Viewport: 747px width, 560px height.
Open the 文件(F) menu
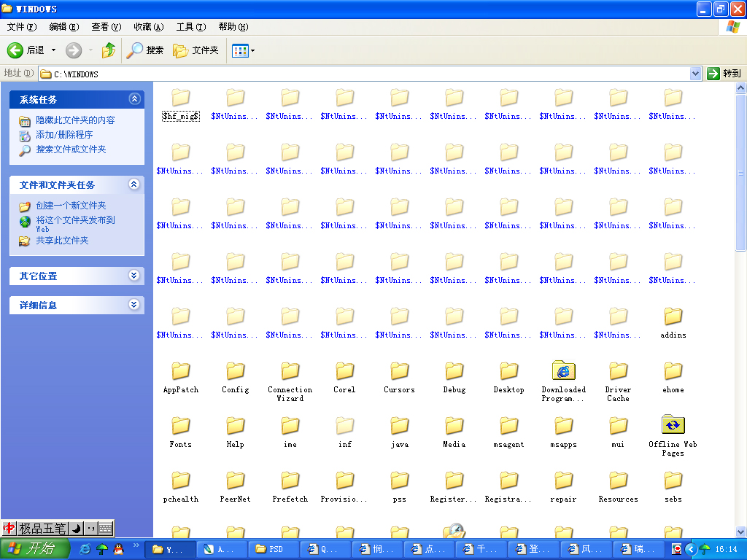[x=21, y=27]
